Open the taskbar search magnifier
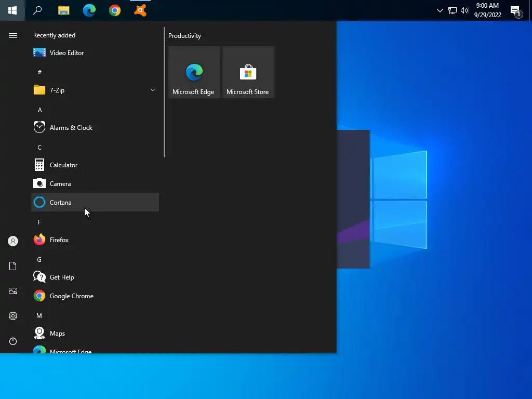The image size is (532, 399). [37, 10]
